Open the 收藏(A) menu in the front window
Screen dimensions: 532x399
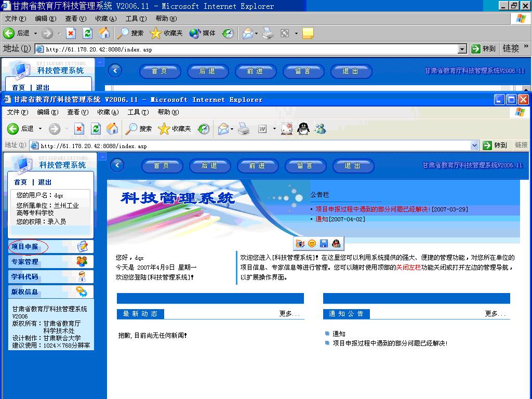107,112
